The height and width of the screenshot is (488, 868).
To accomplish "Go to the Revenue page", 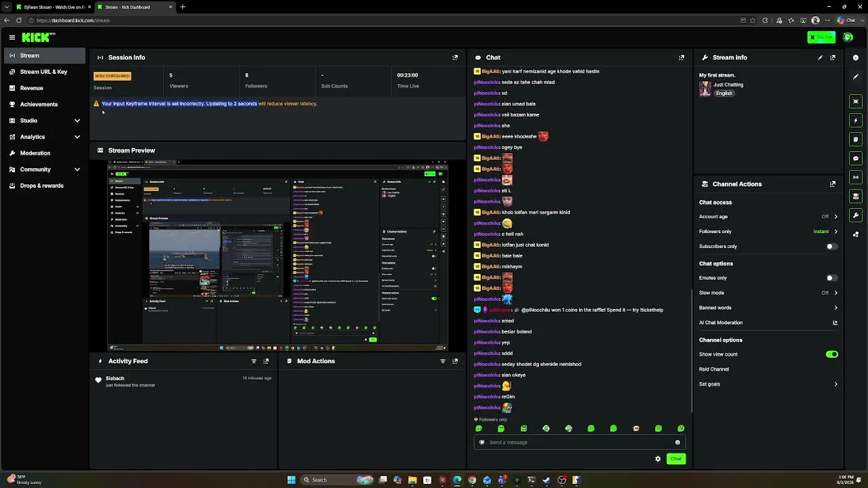I will pyautogui.click(x=45, y=88).
